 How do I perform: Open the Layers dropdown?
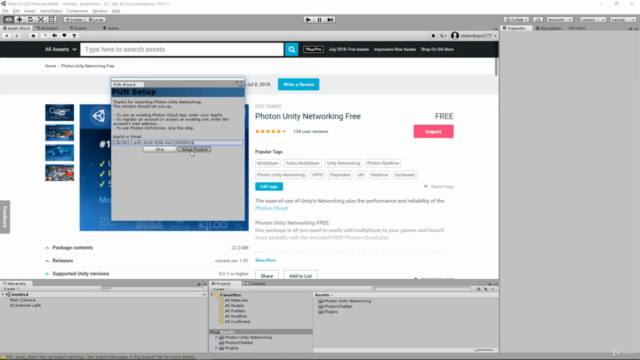coord(592,20)
